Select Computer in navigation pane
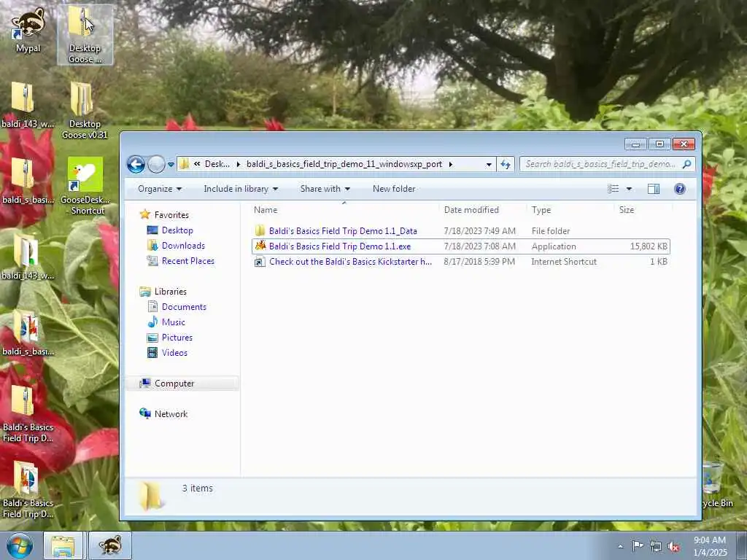This screenshot has width=747, height=560. [x=182, y=384]
